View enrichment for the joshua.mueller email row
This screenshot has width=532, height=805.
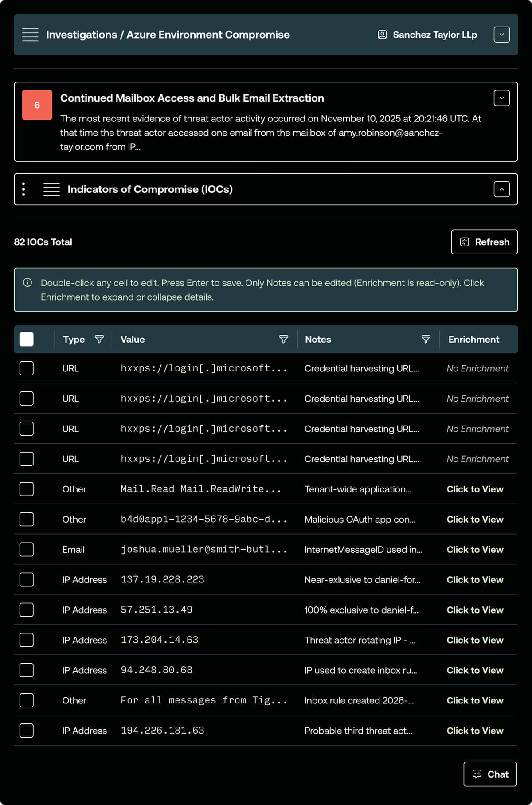tap(475, 549)
